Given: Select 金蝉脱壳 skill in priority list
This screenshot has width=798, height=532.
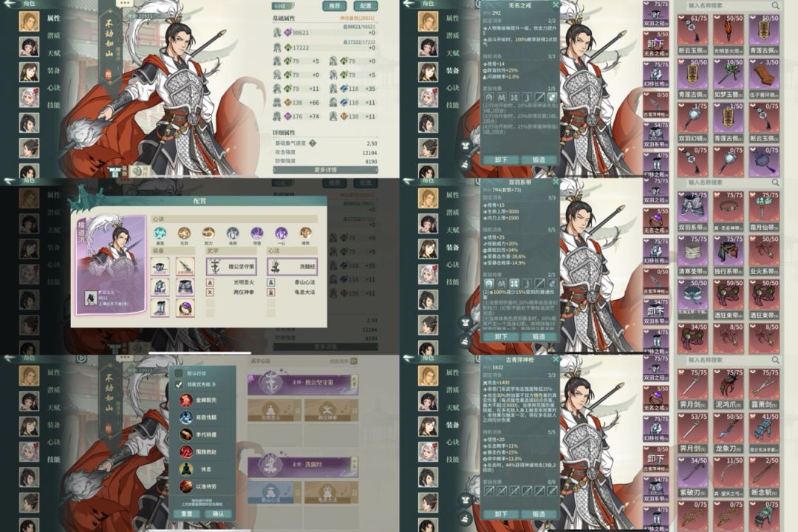Looking at the screenshot, I should (202, 400).
